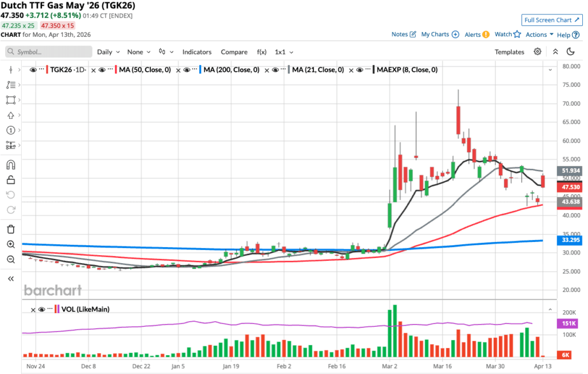Switch to dark mode via moon icon

571,52
